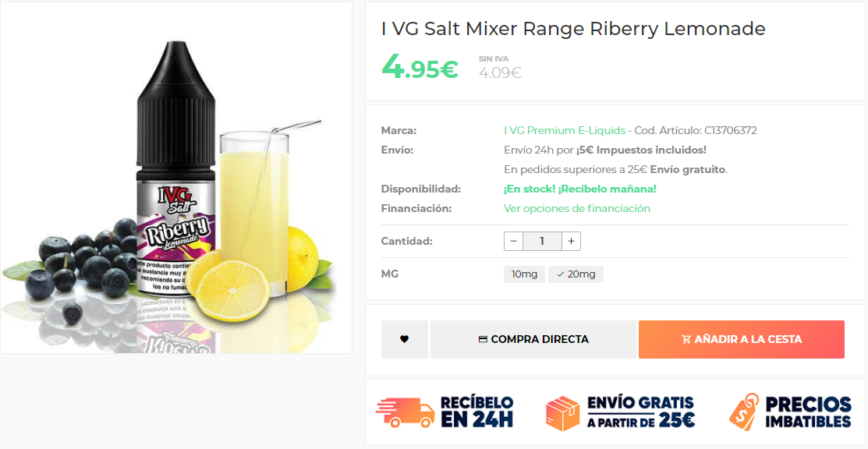Image resolution: width=868 pixels, height=449 pixels.
Task: Click the heart wishlist icon button
Action: (x=404, y=339)
